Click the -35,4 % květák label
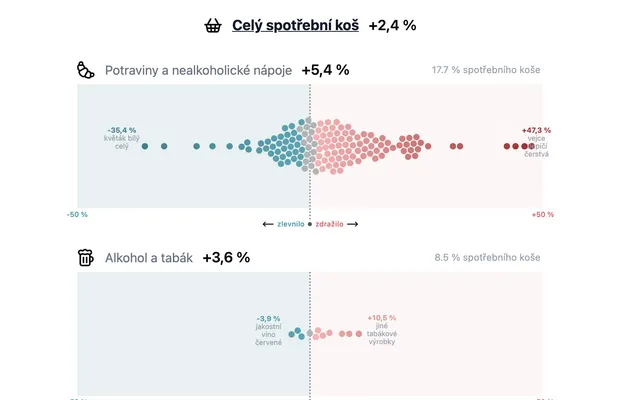Screen dimensions: 620x400 [x=122, y=138]
